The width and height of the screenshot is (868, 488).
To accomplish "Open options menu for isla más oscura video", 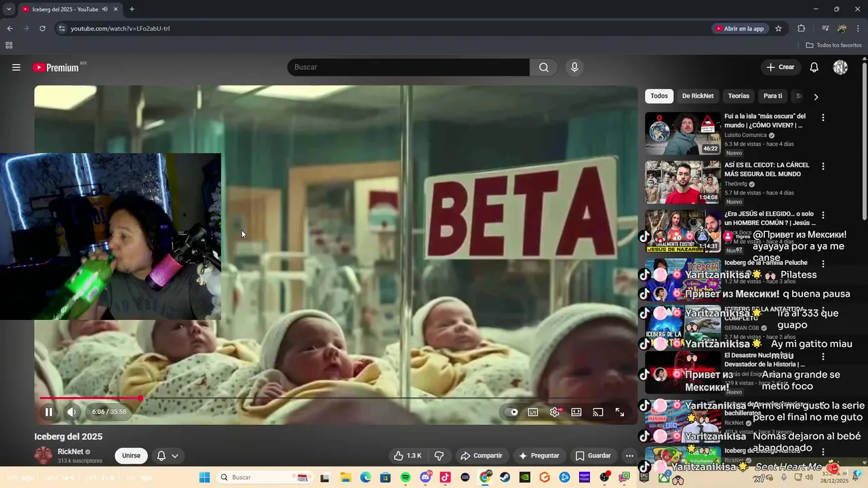I will (x=823, y=117).
